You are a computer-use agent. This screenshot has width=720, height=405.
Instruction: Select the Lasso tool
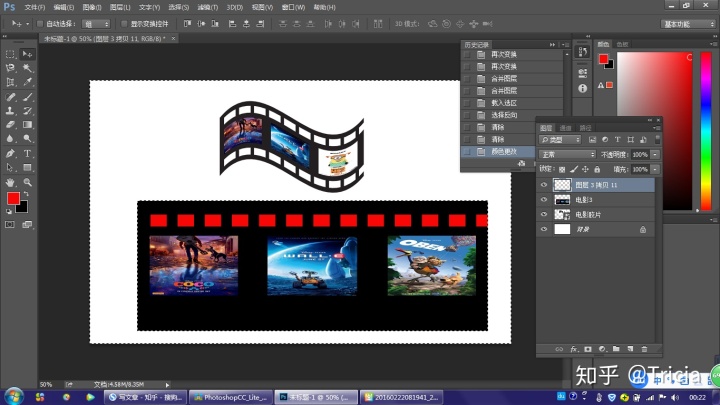point(10,68)
